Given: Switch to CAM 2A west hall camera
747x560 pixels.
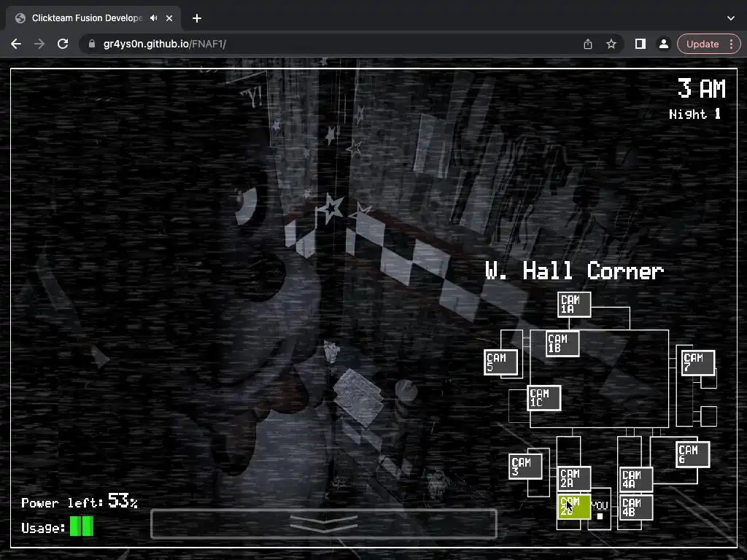Looking at the screenshot, I should 575,478.
